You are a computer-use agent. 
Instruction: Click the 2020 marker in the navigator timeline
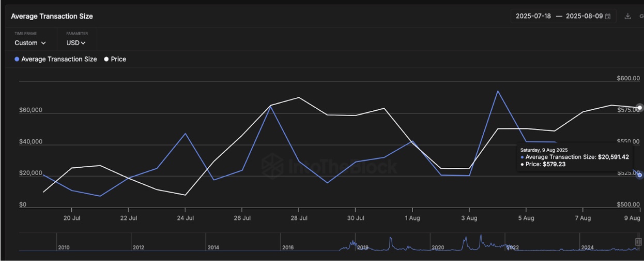[x=438, y=248]
